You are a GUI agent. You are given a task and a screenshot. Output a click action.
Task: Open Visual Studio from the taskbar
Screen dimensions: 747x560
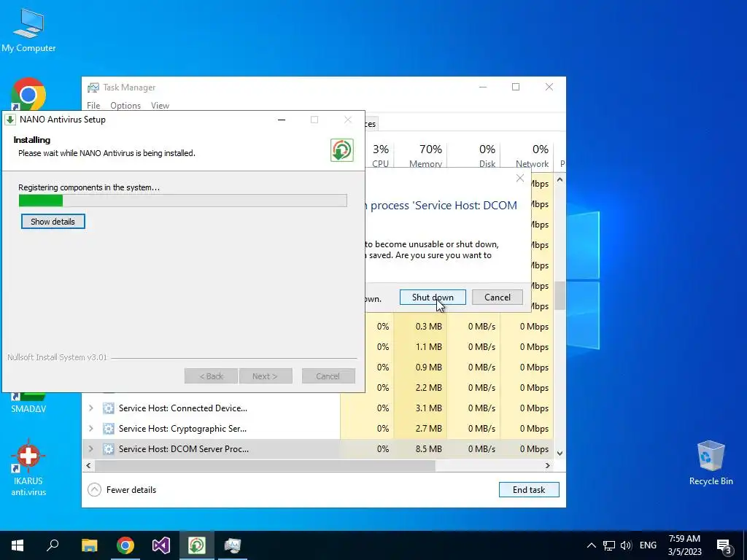tap(161, 545)
